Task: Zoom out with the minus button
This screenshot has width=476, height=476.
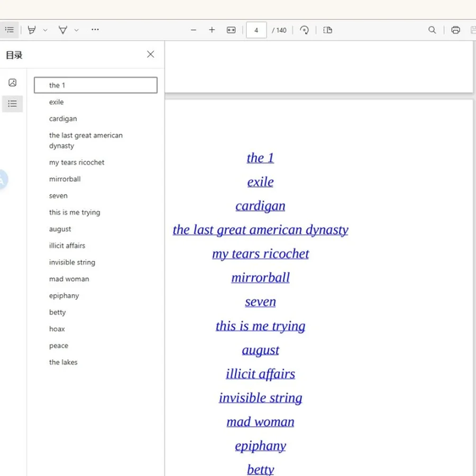Action: point(194,30)
